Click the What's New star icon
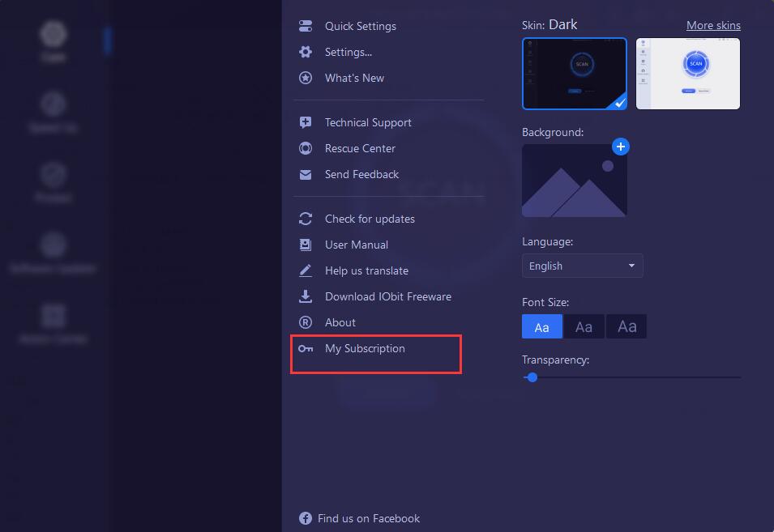Image resolution: width=774 pixels, height=532 pixels. pos(306,78)
